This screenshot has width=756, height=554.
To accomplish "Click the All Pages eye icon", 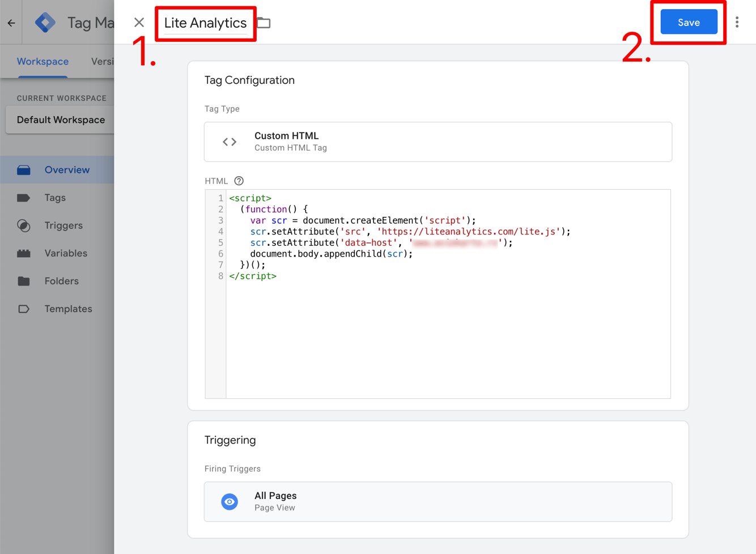I will tap(230, 502).
